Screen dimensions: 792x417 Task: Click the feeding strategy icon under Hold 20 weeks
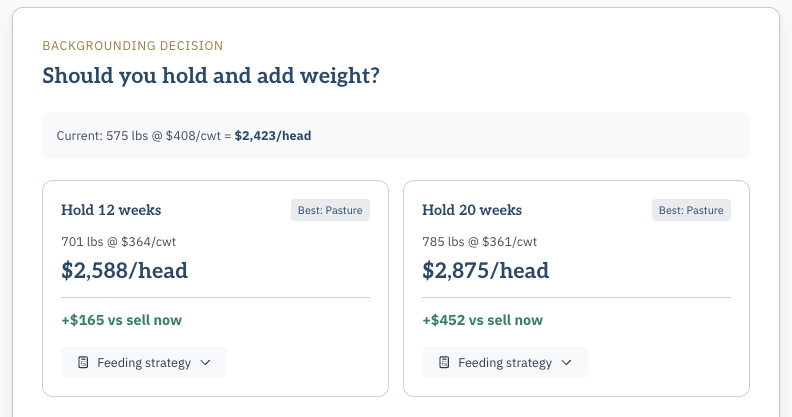point(445,363)
